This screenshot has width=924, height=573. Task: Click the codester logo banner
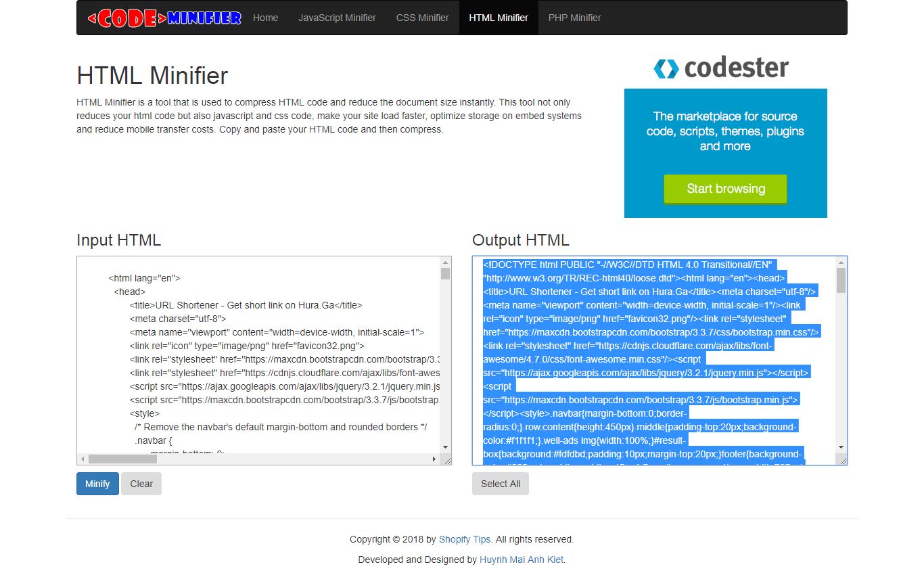click(x=721, y=68)
